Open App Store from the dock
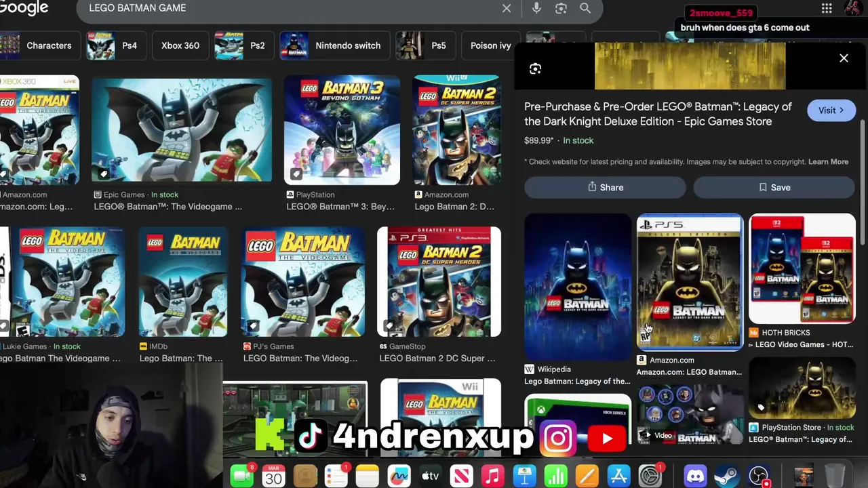The width and height of the screenshot is (868, 488). coord(618,476)
